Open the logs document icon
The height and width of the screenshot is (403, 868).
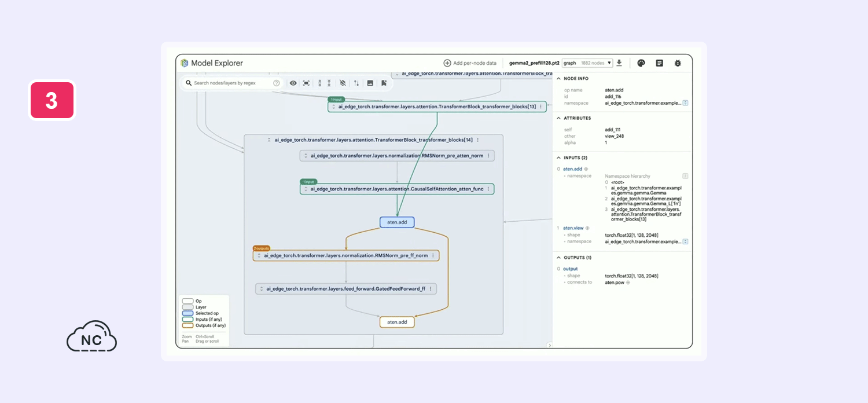coord(659,63)
